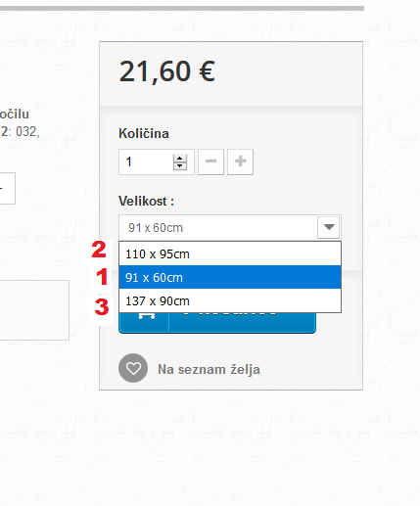The image size is (420, 506).
Task: Click the blue add-to-cart button text area
Action: click(242, 322)
